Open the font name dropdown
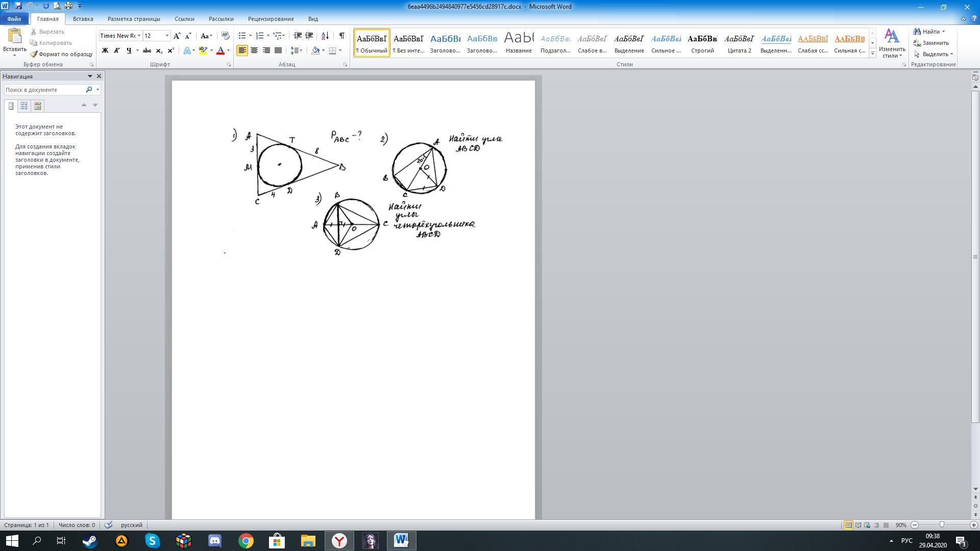 139,36
